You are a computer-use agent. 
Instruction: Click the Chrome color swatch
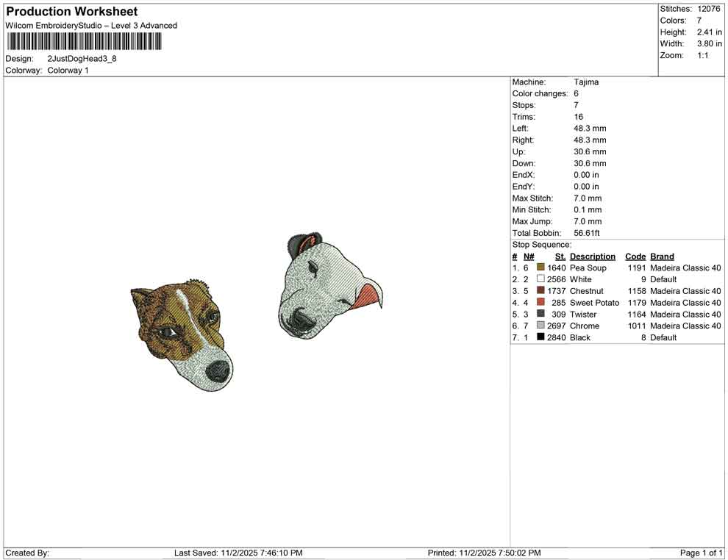tap(540, 325)
